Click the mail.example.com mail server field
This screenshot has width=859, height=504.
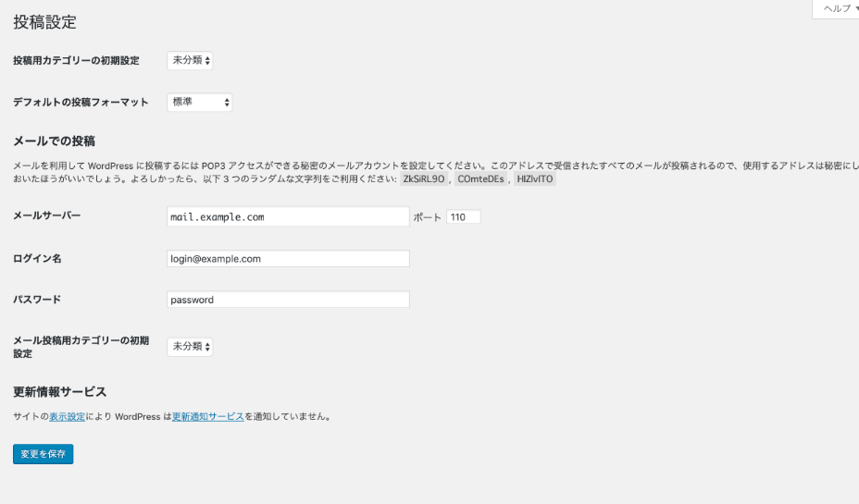click(x=287, y=217)
